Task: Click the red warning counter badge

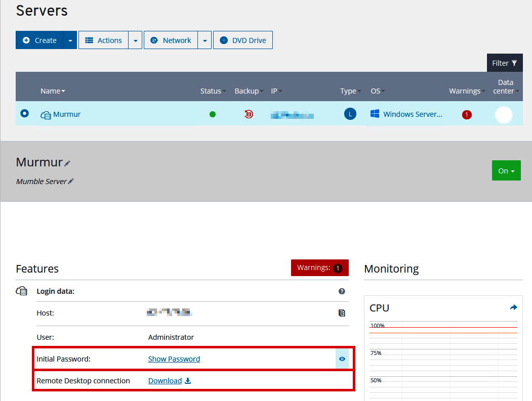Action: coord(466,114)
